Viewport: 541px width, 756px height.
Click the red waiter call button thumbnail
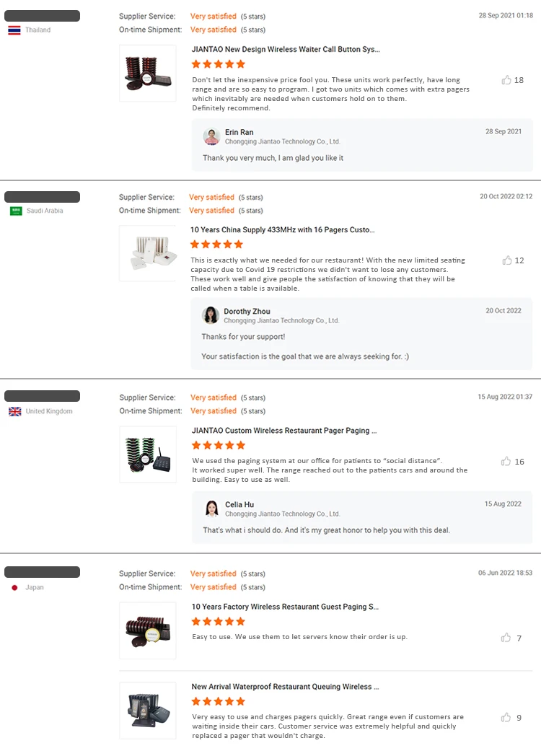pos(148,73)
